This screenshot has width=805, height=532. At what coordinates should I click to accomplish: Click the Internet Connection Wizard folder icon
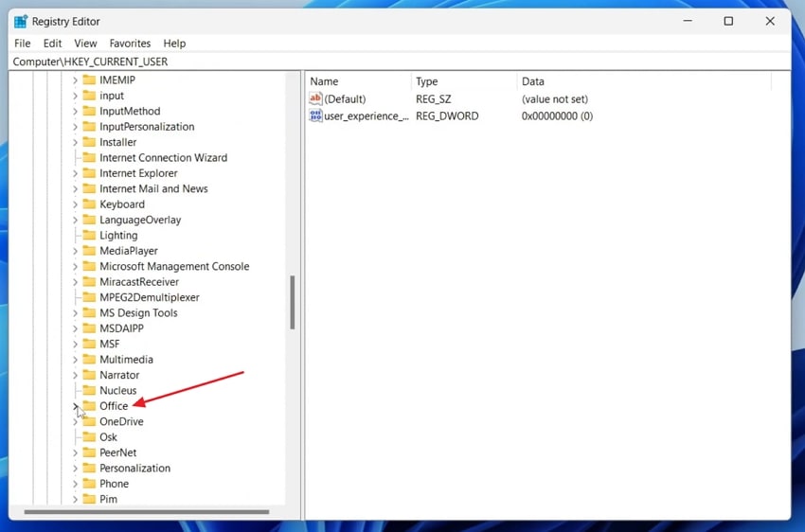pyautogui.click(x=89, y=157)
